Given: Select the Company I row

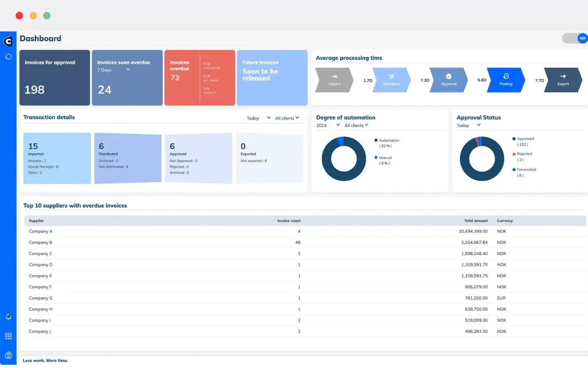Looking at the screenshot, I should pos(305,321).
